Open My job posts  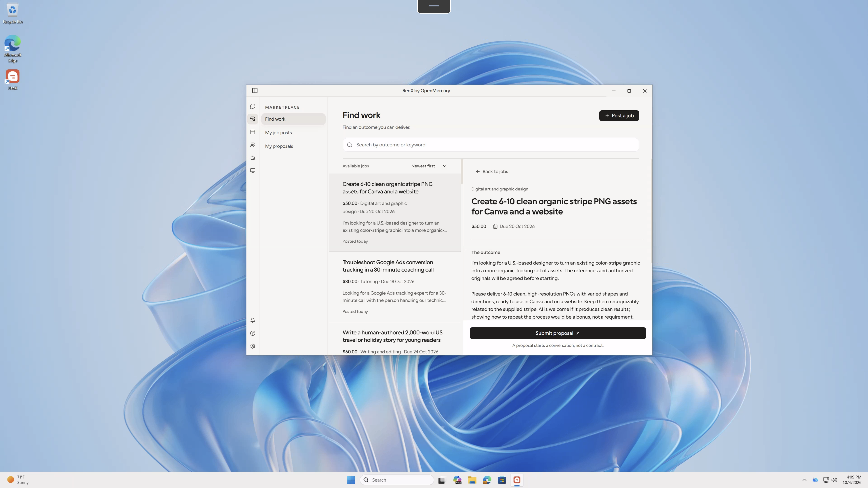pos(293,133)
